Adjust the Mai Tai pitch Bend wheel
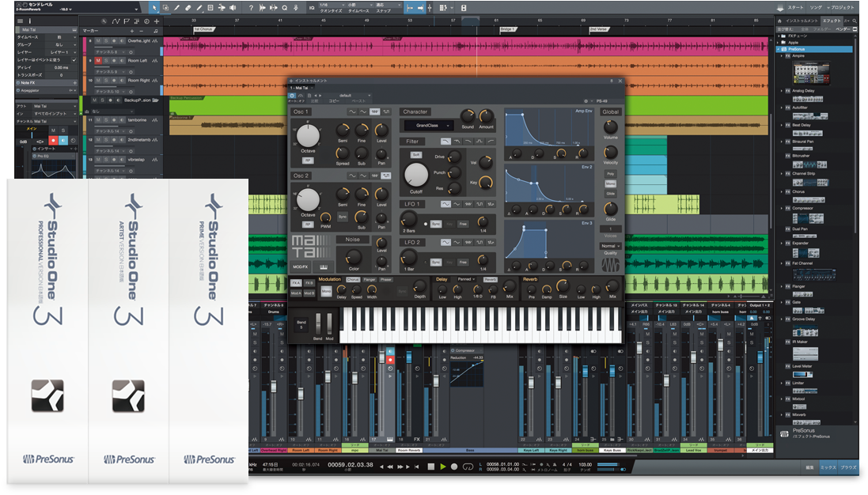 [x=318, y=323]
